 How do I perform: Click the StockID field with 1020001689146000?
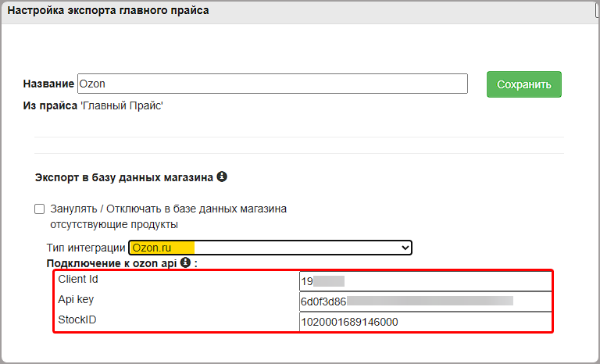tap(426, 322)
